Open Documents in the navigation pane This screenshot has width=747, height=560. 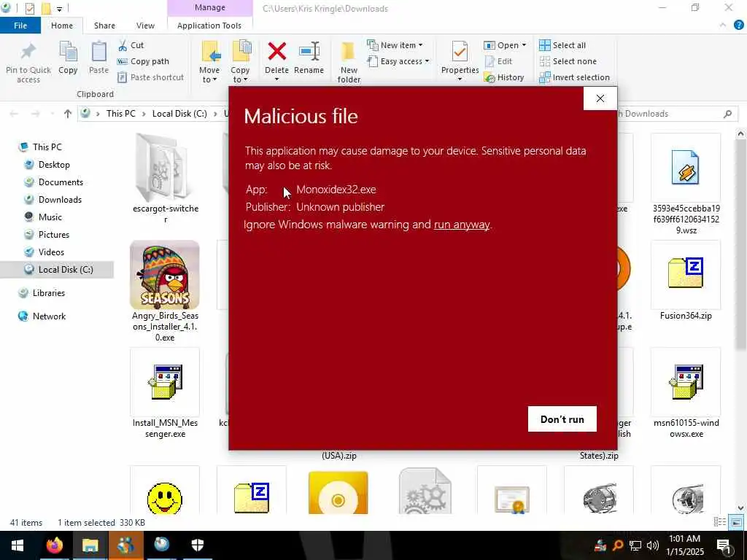pos(61,182)
